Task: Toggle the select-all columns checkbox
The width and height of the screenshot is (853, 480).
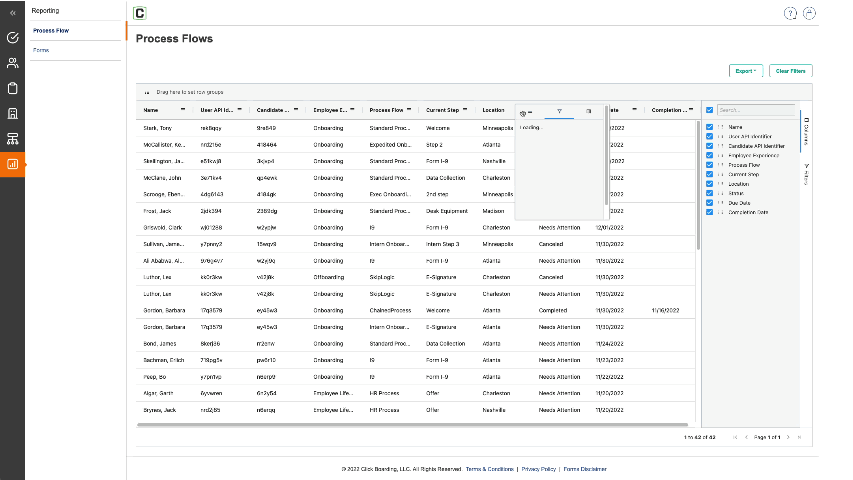Action: (x=709, y=110)
